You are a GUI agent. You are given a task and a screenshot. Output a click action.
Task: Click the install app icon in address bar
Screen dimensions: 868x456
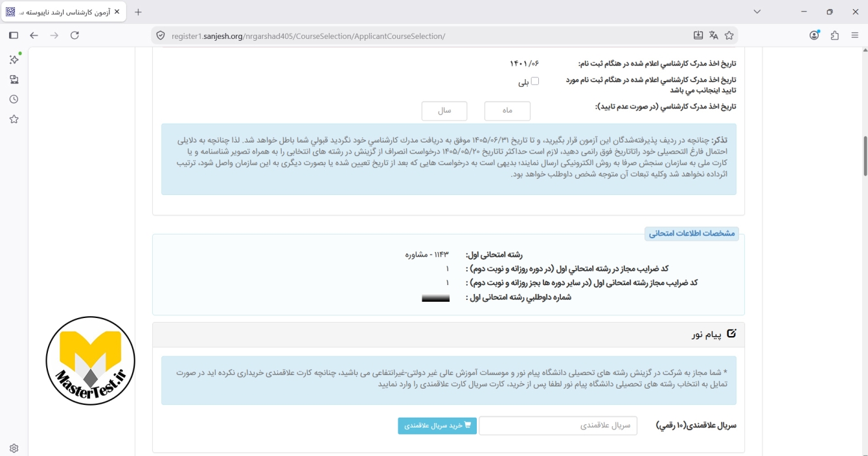click(x=698, y=36)
